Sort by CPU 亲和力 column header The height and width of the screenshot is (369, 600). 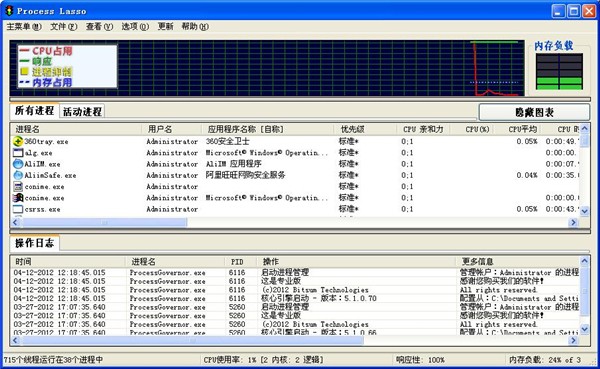[424, 129]
